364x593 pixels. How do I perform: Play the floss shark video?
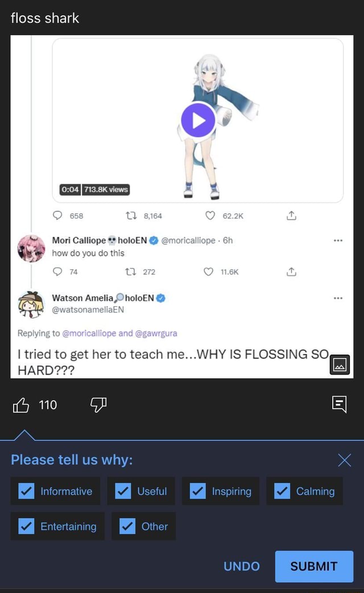[x=198, y=121]
